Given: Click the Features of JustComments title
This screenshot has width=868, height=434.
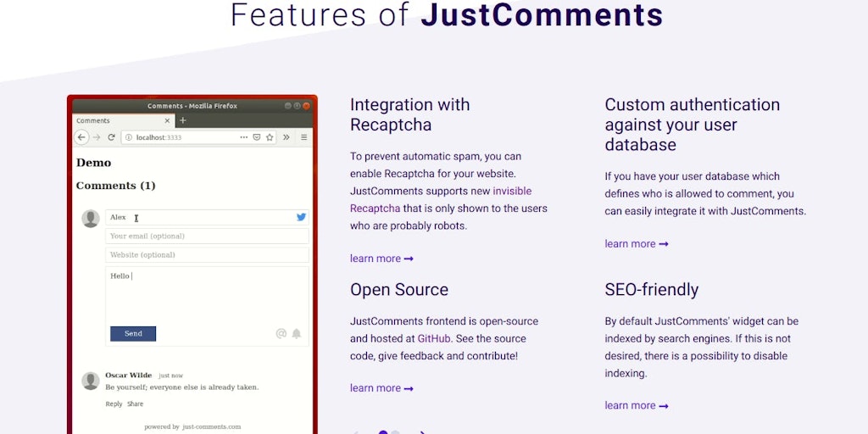Looking at the screenshot, I should (x=447, y=15).
